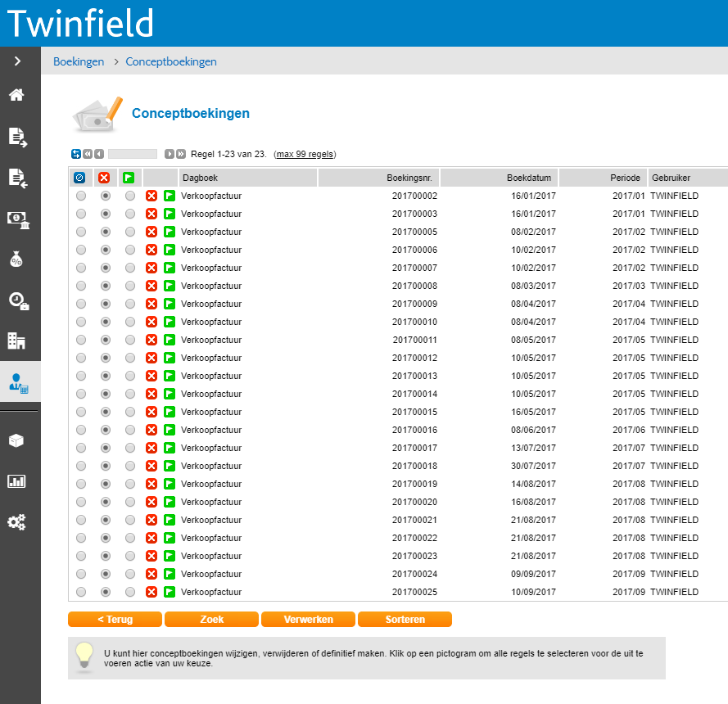The width and height of the screenshot is (728, 704).
Task: Mark all rows for deletion via header icon
Action: pos(104,178)
